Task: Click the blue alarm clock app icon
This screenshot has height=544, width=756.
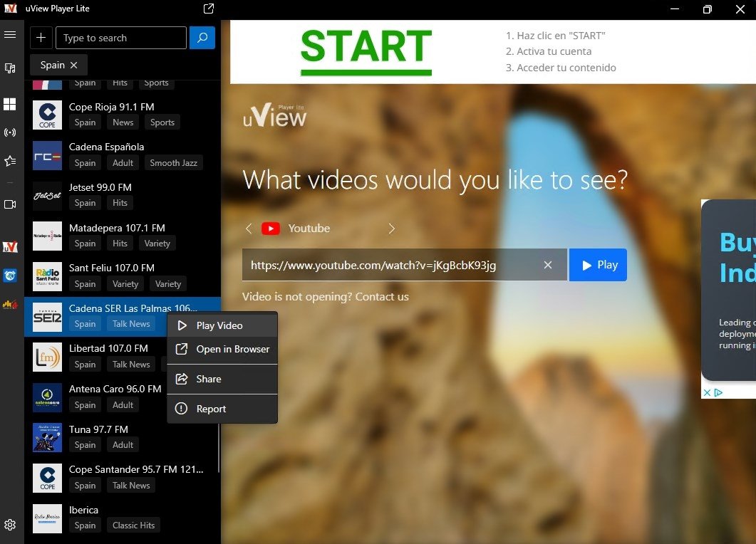Action: 10,276
